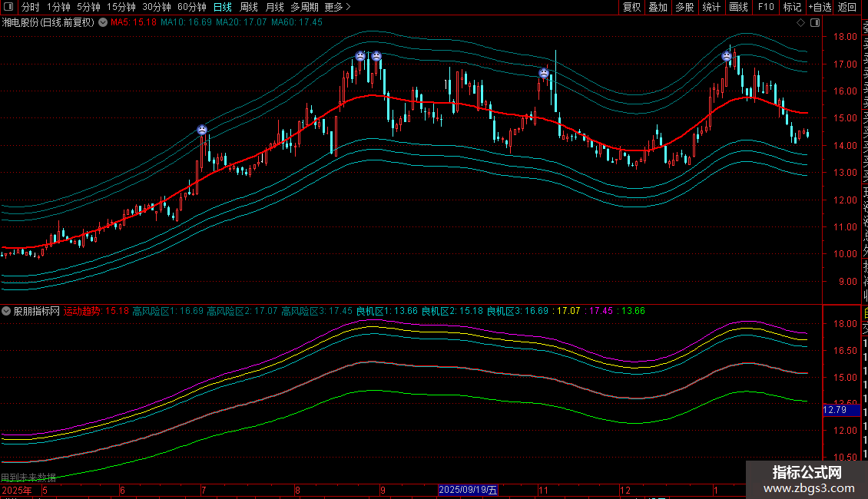The image size is (868, 499).
Task: Click the 统计 statistics button
Action: coord(711,7)
